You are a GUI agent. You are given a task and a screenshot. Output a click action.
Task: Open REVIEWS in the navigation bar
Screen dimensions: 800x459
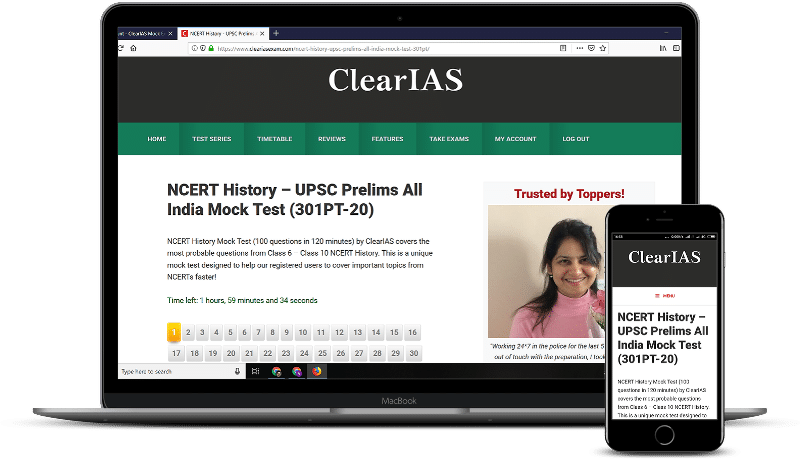click(x=332, y=139)
